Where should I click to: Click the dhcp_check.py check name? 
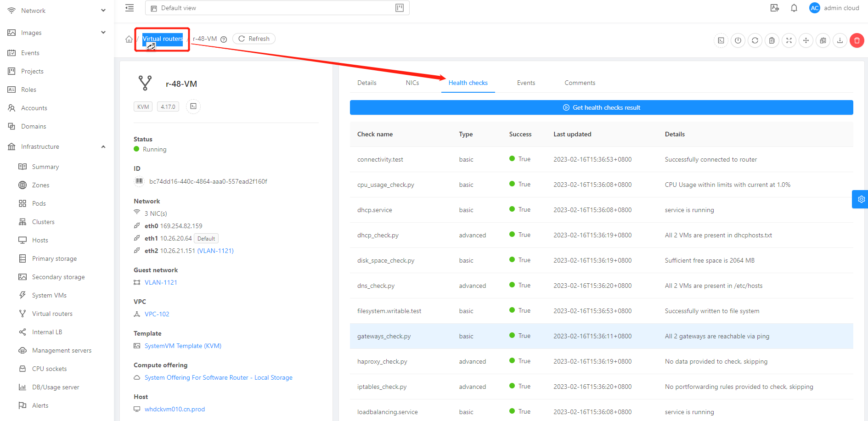(x=378, y=235)
